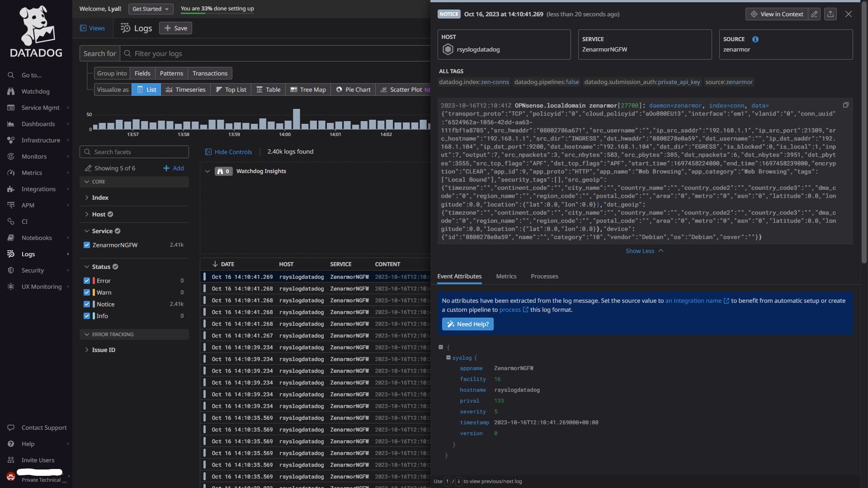Uncheck the Error status filter
The height and width of the screenshot is (488, 868).
[x=87, y=281]
